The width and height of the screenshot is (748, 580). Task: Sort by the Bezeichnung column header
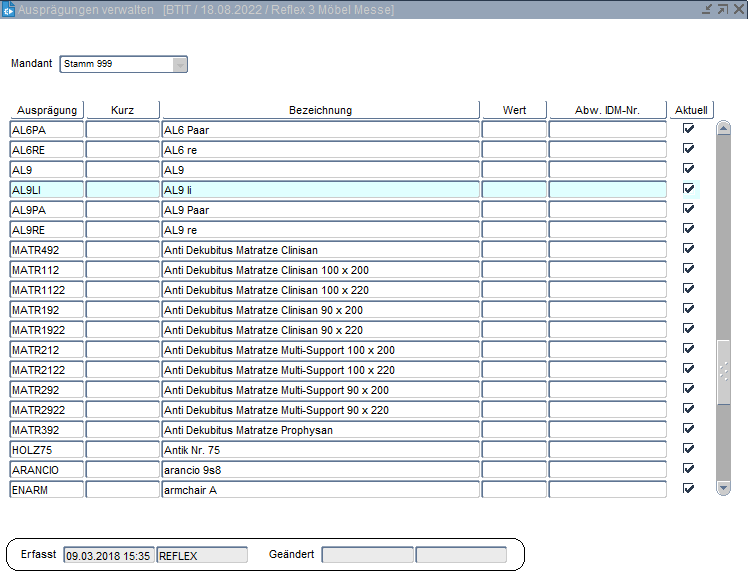pyautogui.click(x=320, y=110)
